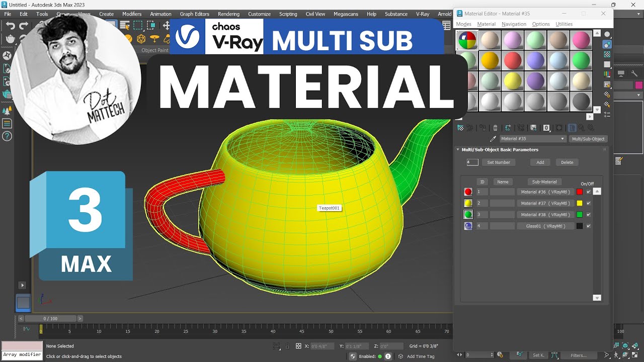Click the Multi/Sub-Object material type button
The image size is (644, 362).
[x=588, y=139]
